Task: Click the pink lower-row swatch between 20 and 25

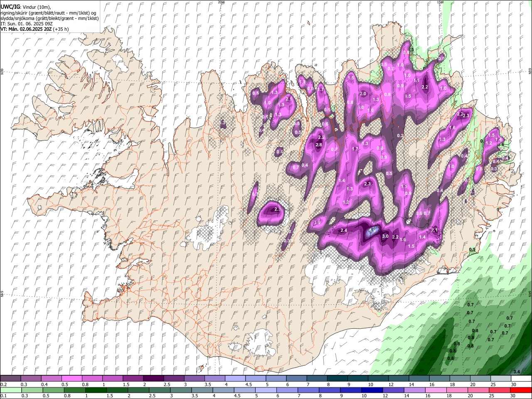Action: click(478, 390)
